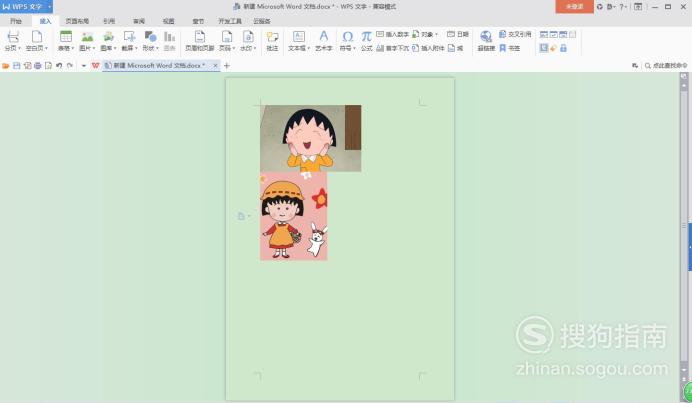Switch to the 引用 References tab
The height and width of the screenshot is (403, 692).
(x=109, y=21)
